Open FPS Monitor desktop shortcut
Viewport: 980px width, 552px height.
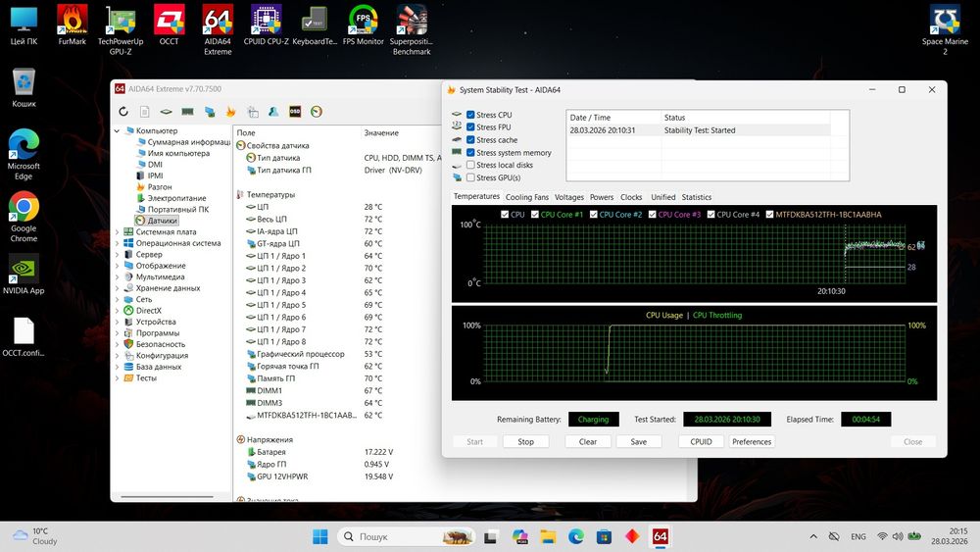tap(364, 25)
